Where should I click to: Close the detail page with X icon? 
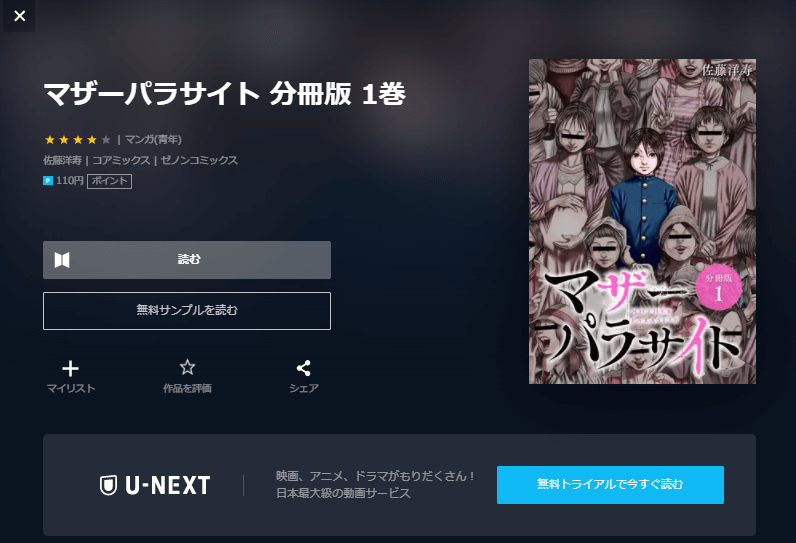[19, 16]
